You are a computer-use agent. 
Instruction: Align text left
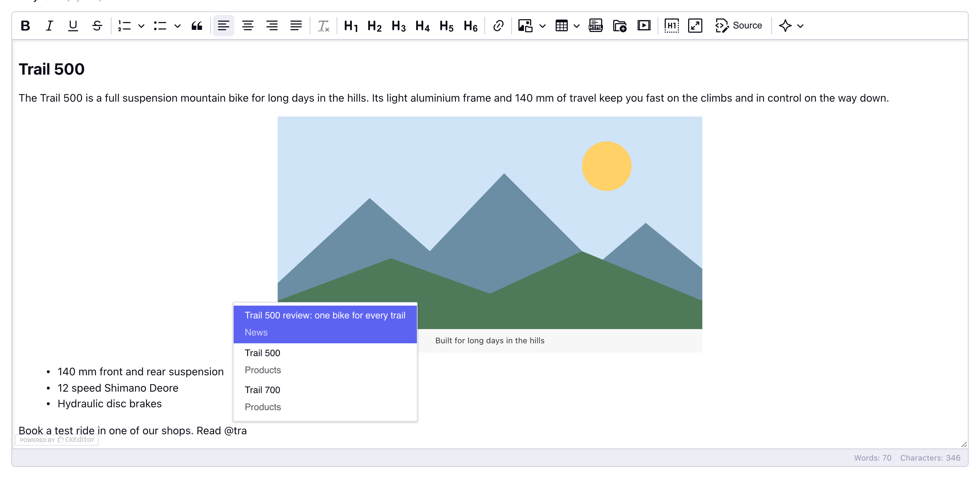click(223, 26)
